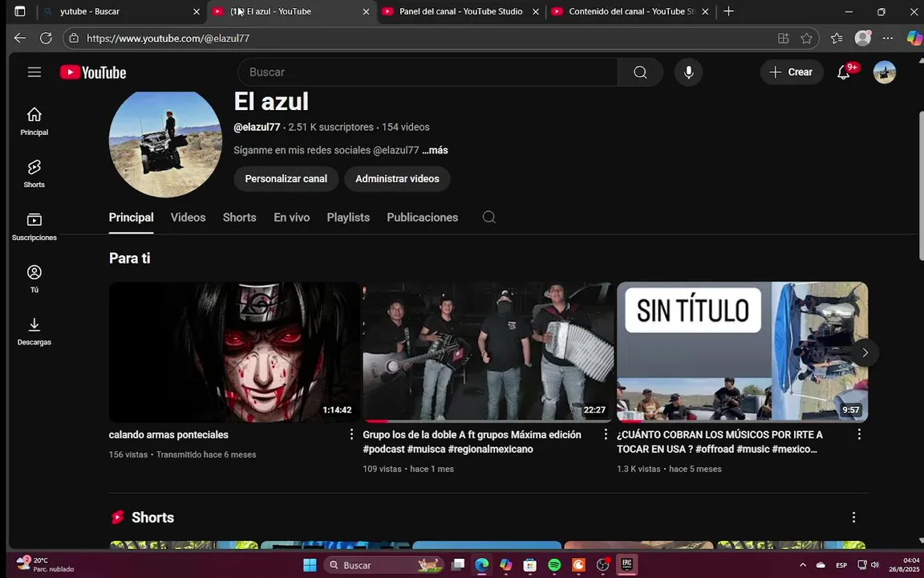Open the Tú section in sidebar

[x=34, y=279]
